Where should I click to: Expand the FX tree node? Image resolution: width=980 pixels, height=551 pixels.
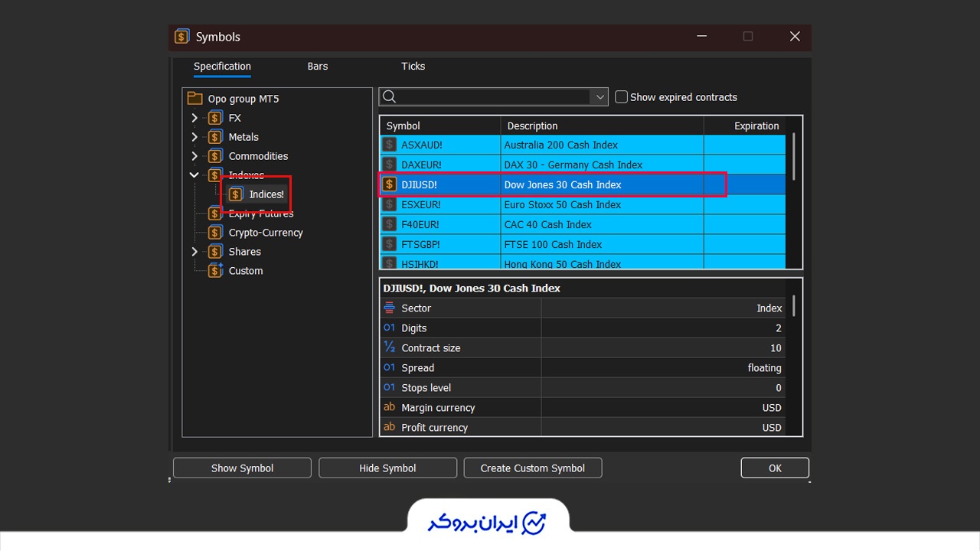pyautogui.click(x=194, y=118)
